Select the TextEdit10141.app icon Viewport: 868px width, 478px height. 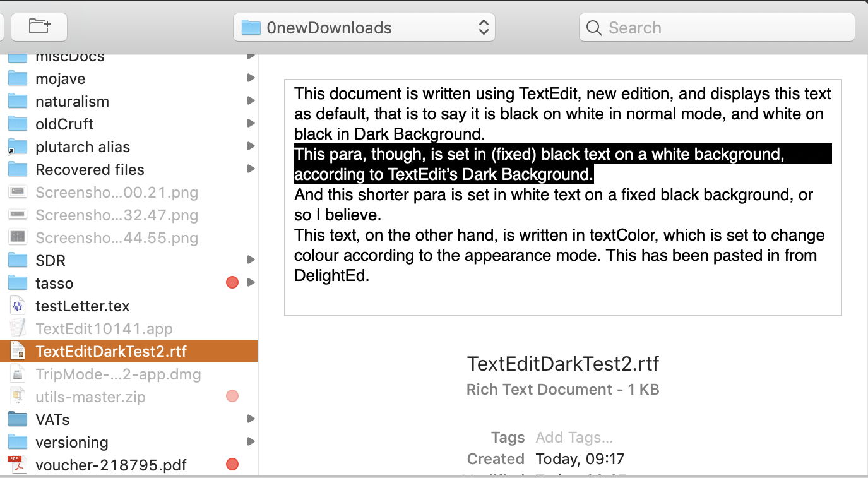(18, 329)
